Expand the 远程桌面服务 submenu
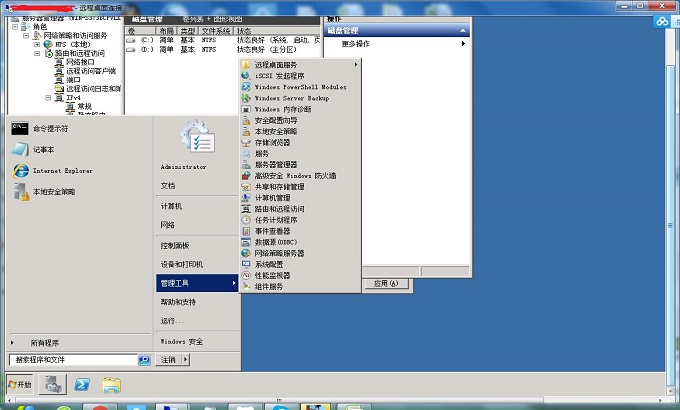This screenshot has width=680, height=410. [x=300, y=65]
